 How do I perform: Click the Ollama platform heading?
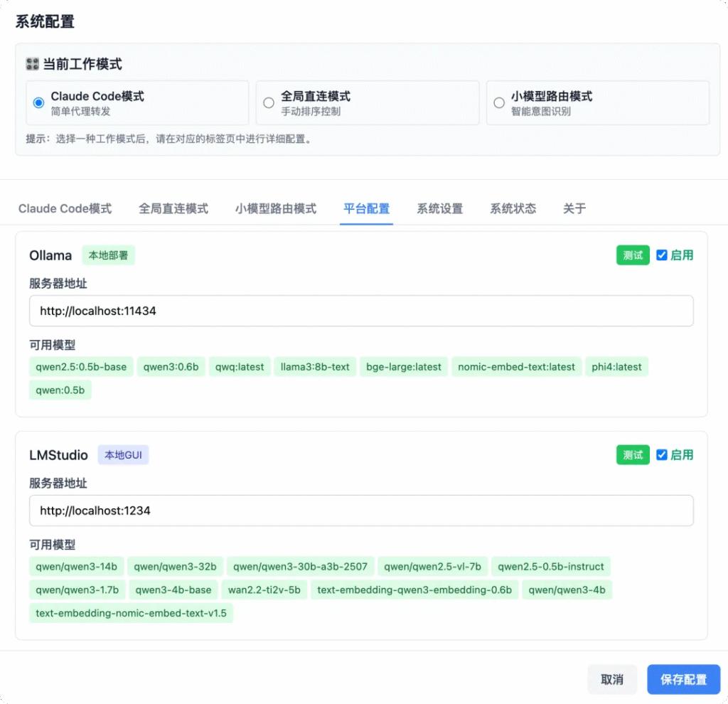point(50,255)
